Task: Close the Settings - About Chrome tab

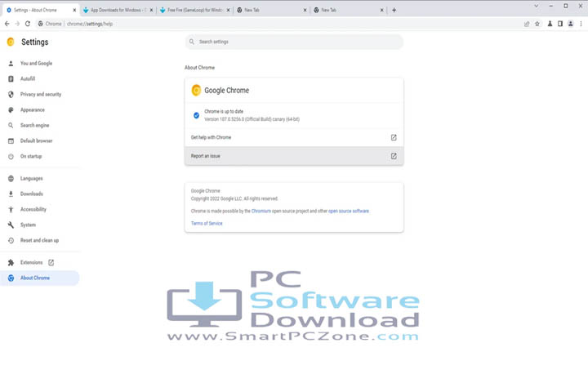Action: coord(74,10)
